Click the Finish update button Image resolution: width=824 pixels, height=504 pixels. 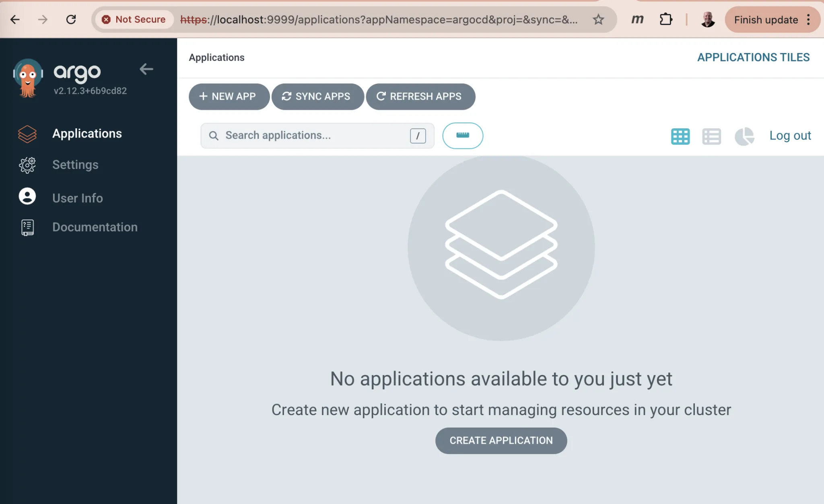(766, 20)
